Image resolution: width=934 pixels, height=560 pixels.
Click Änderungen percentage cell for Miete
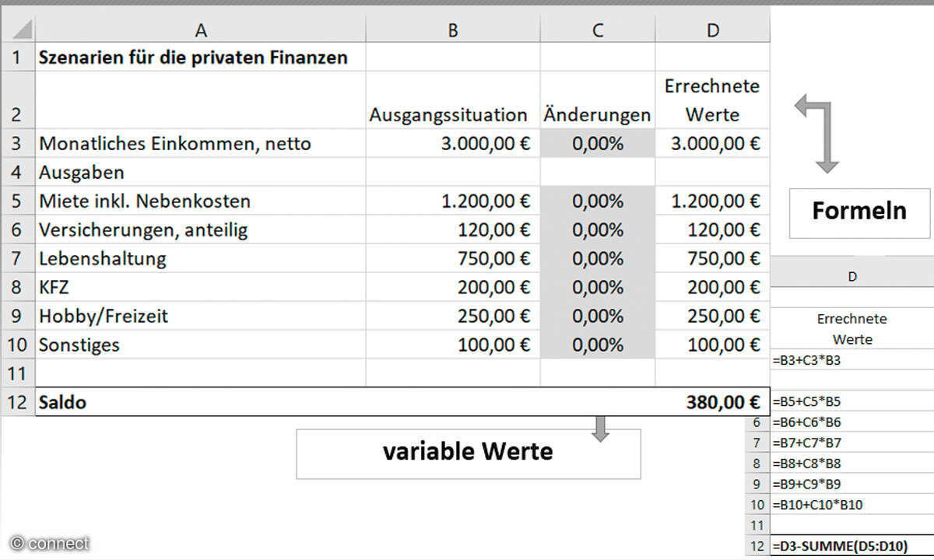point(598,201)
